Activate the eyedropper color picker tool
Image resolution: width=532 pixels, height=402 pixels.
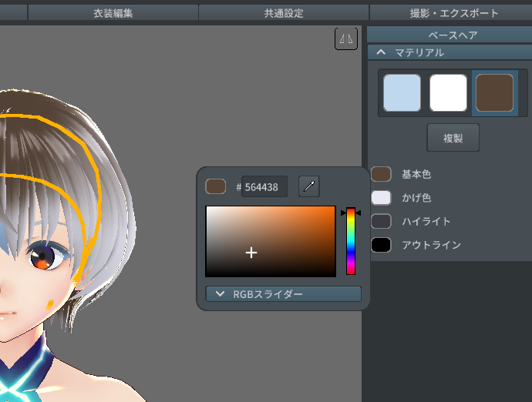click(x=308, y=186)
